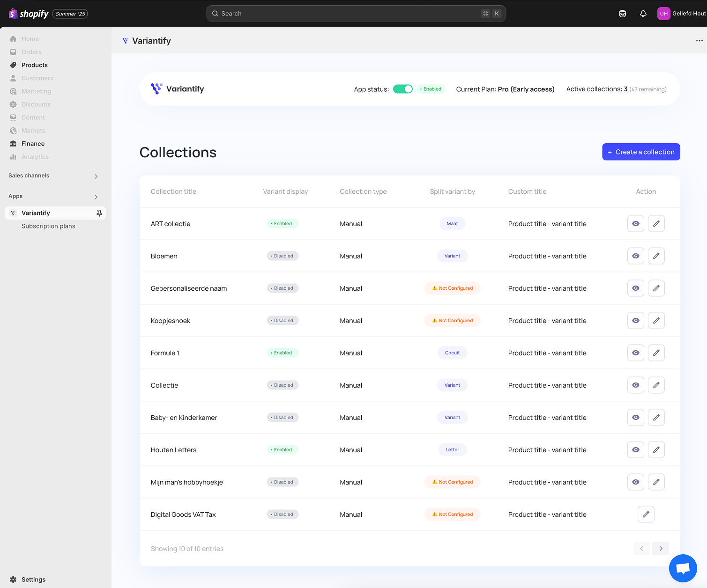707x588 pixels.
Task: View ART collectie with eye icon
Action: (636, 224)
